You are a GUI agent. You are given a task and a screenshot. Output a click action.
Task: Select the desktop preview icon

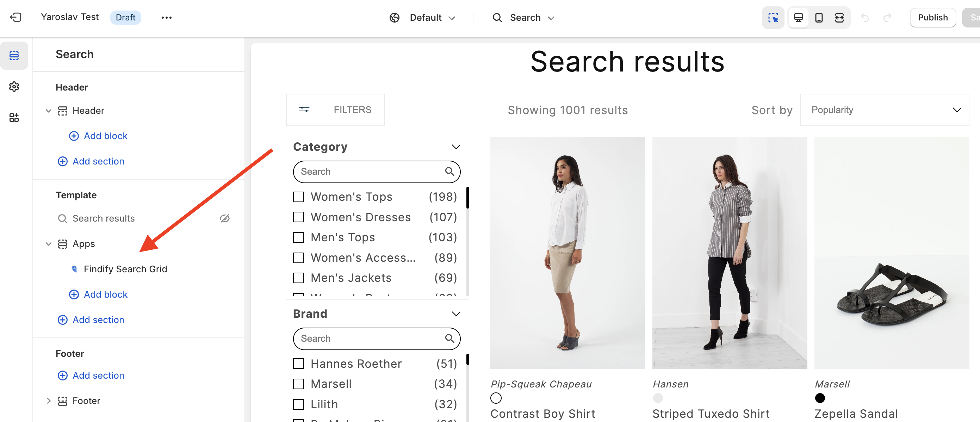(798, 18)
